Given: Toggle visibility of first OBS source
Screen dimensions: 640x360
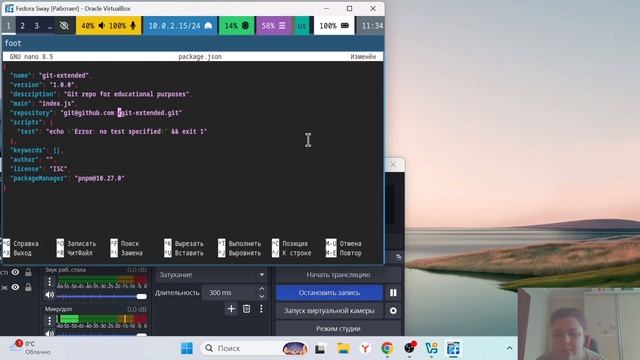Looking at the screenshot, I should point(16,272).
